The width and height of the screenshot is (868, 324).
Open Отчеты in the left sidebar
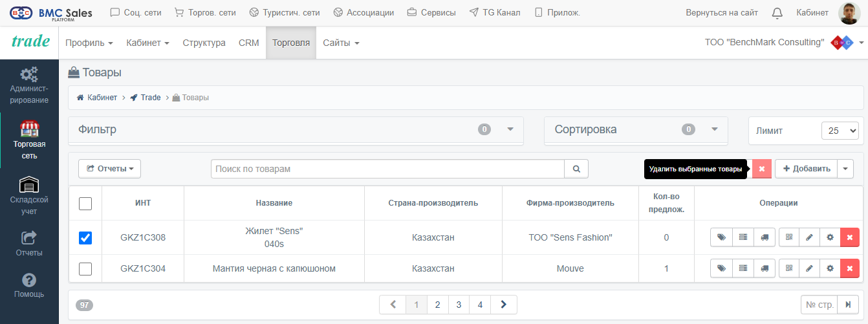tap(29, 243)
